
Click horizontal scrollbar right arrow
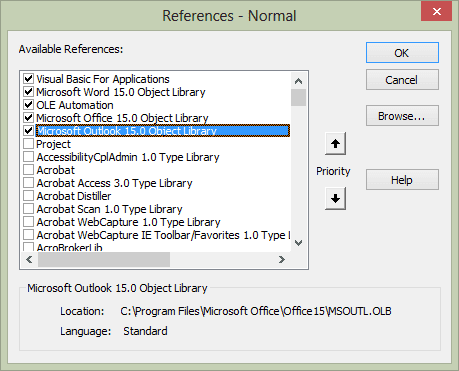pos(282,259)
